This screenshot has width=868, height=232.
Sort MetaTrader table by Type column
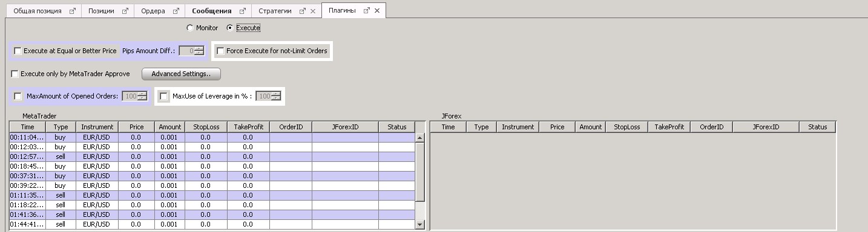tap(61, 127)
